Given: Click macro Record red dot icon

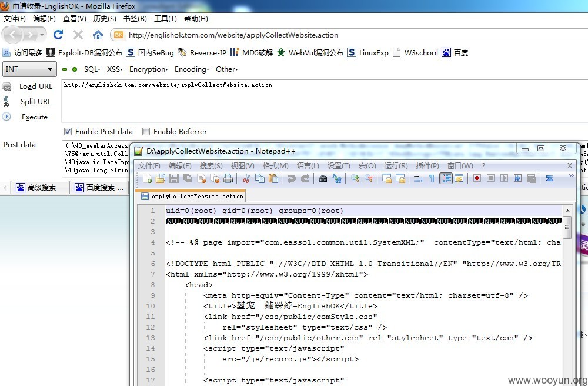Looking at the screenshot, I should (x=477, y=178).
